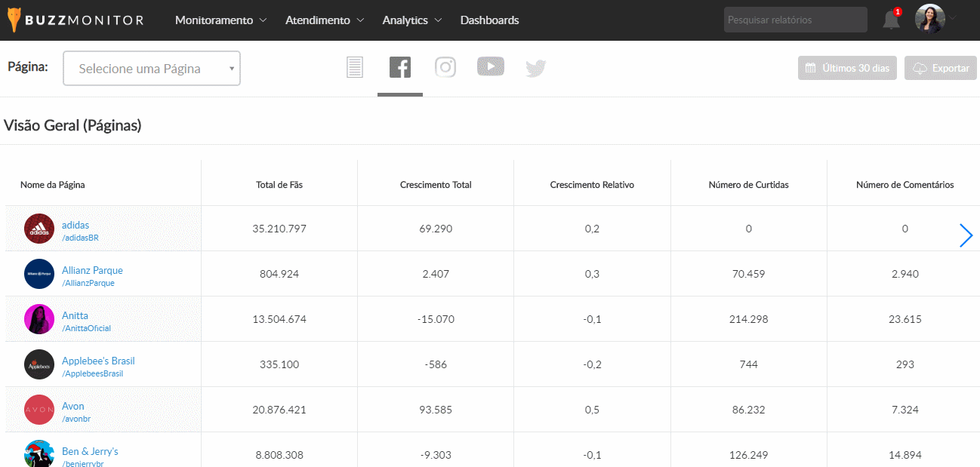
Task: Click the Últimos 30 dias date button
Action: 847,68
